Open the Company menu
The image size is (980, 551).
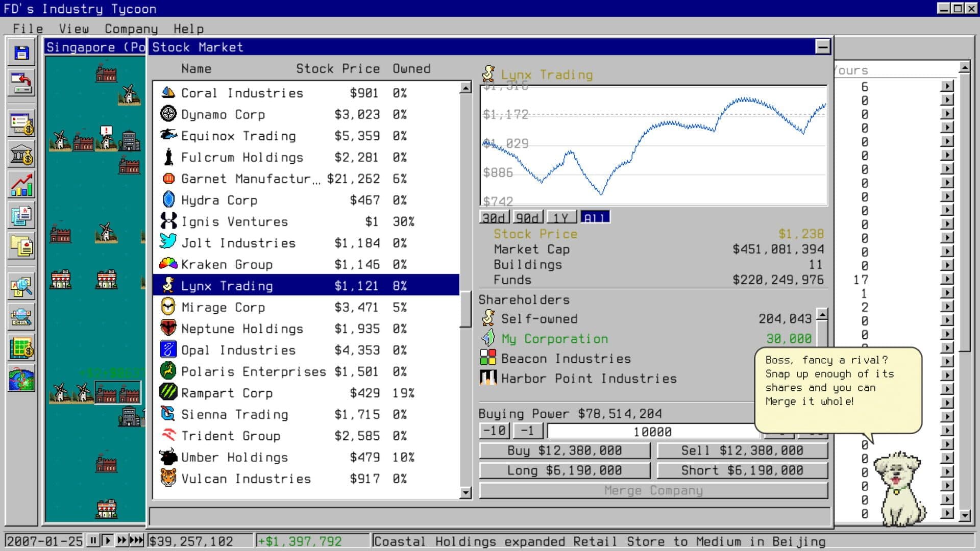pos(131,29)
